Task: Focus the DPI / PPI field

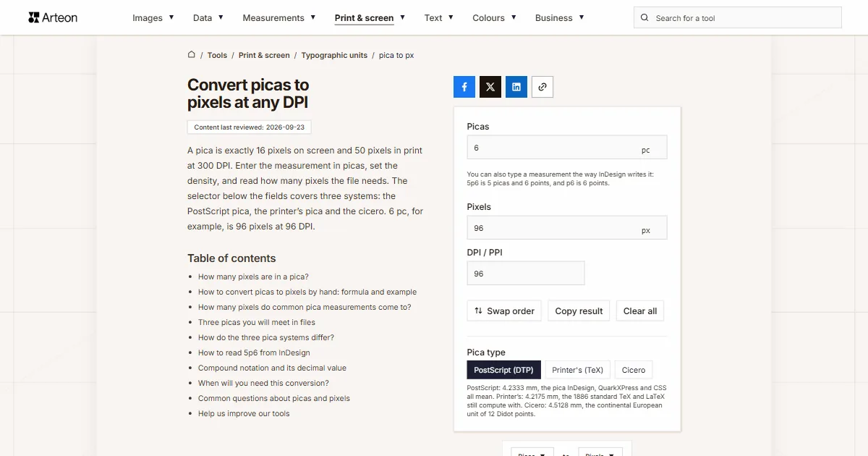Action: pos(526,274)
